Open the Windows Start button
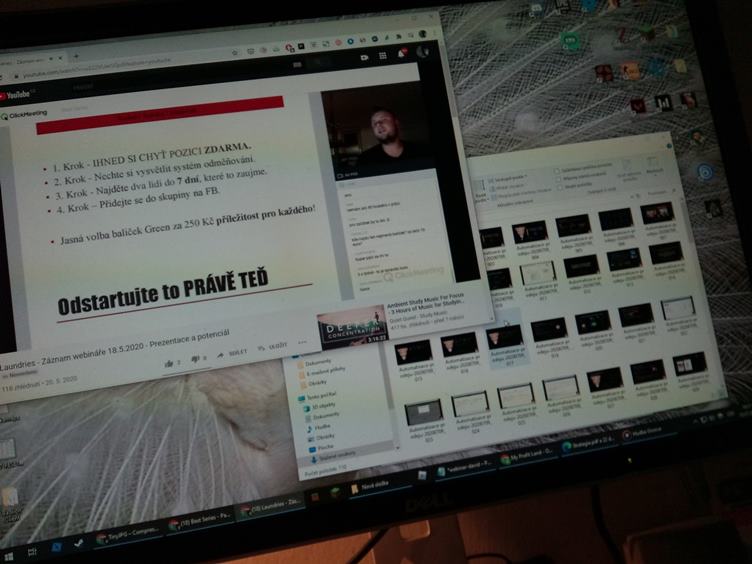Screen dimensions: 752x564 [8, 557]
